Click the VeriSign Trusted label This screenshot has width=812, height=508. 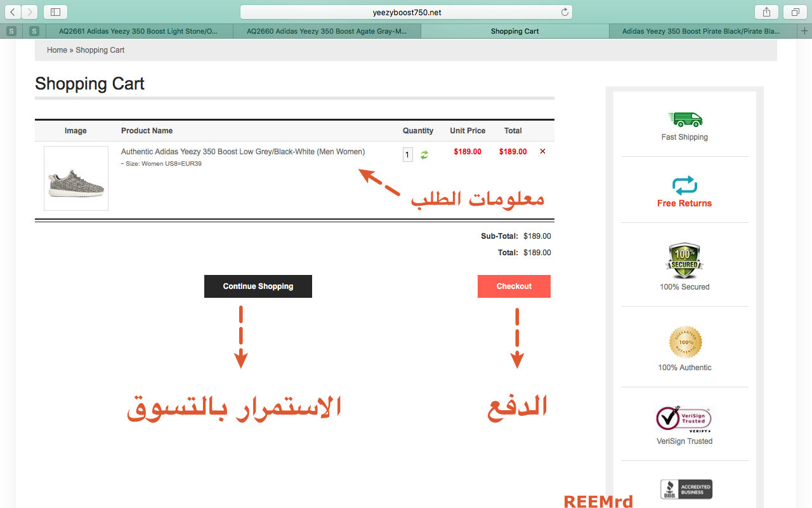[x=684, y=441]
